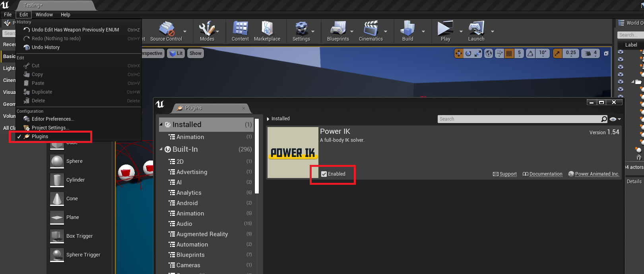Image resolution: width=644 pixels, height=274 pixels.
Task: Open the Marketplace toolbar icon
Action: (267, 31)
